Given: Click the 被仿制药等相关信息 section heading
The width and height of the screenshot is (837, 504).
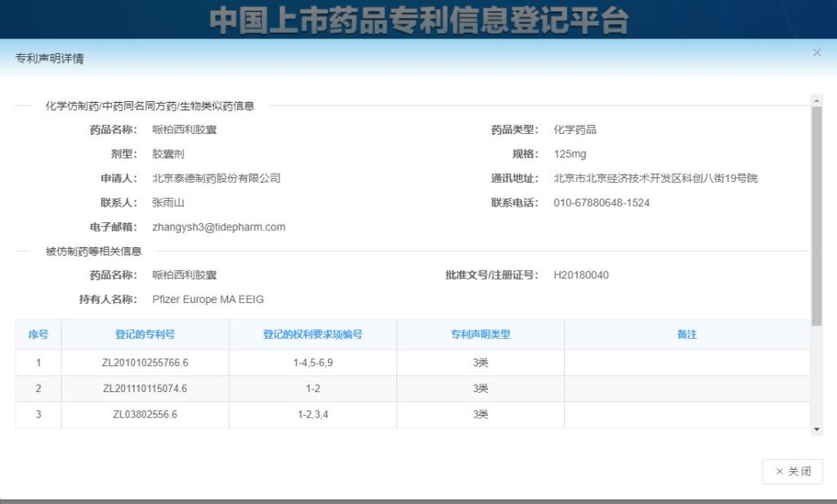Looking at the screenshot, I should (93, 252).
